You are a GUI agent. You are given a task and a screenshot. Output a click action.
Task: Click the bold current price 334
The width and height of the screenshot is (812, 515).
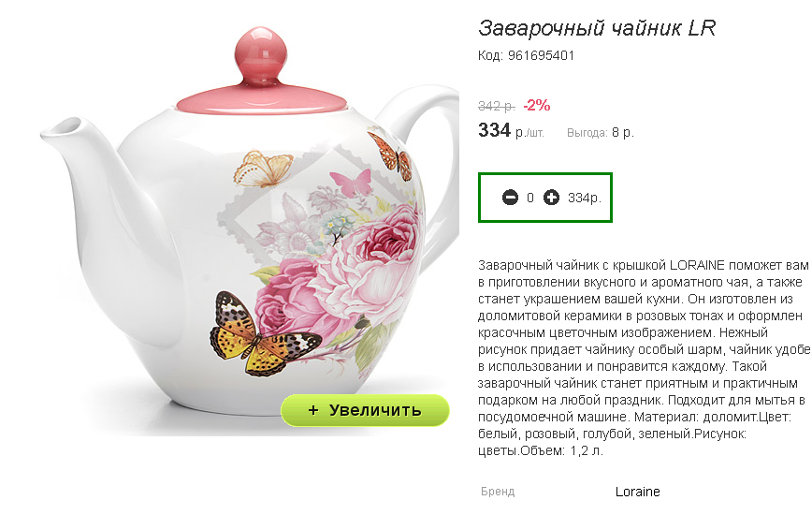pyautogui.click(x=495, y=130)
